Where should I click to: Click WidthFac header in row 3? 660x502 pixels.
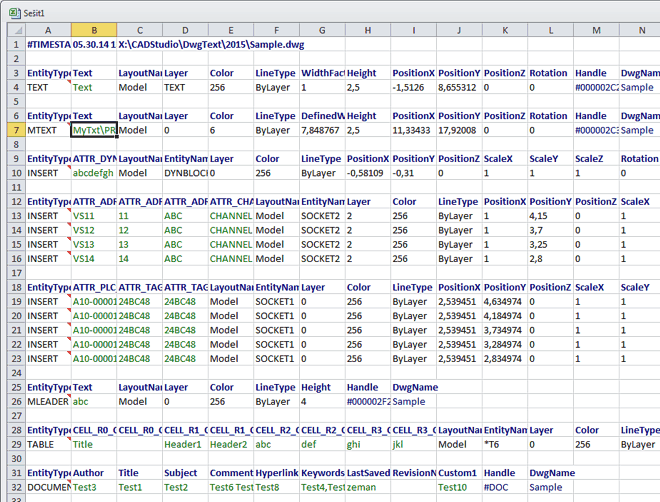(322, 73)
